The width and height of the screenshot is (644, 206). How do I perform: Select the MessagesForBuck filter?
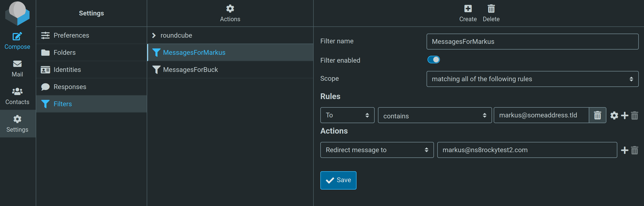tap(190, 70)
